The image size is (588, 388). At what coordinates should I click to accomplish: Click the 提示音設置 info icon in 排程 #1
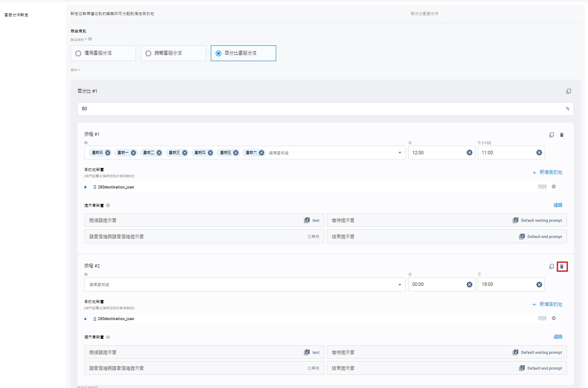click(108, 206)
